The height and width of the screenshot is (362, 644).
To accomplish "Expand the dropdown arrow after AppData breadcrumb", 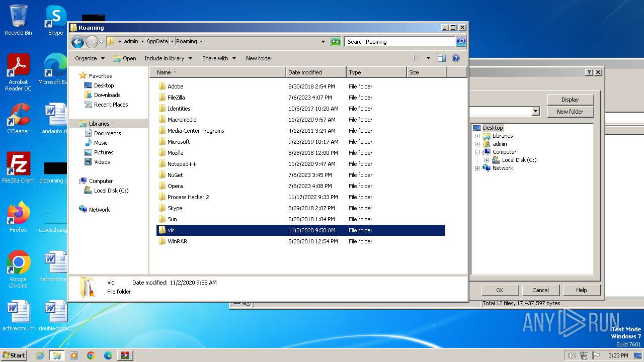I will click(172, 42).
